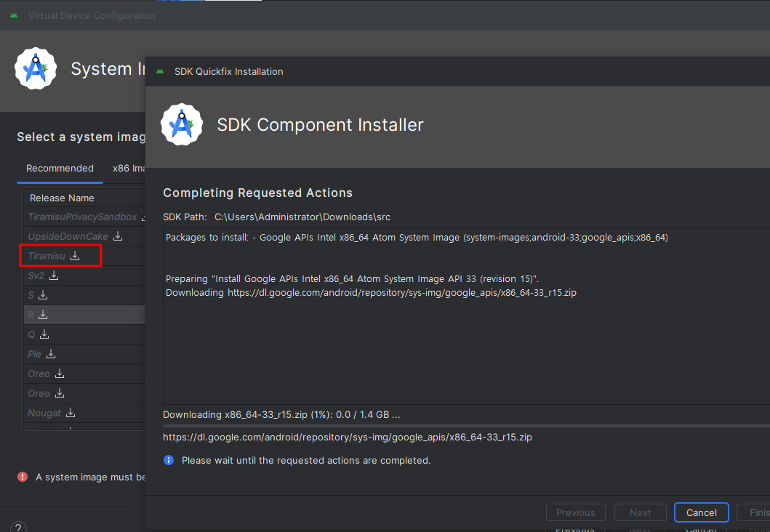The height and width of the screenshot is (532, 770).
Task: Click Android Studio logo in System Image header
Action: click(36, 69)
